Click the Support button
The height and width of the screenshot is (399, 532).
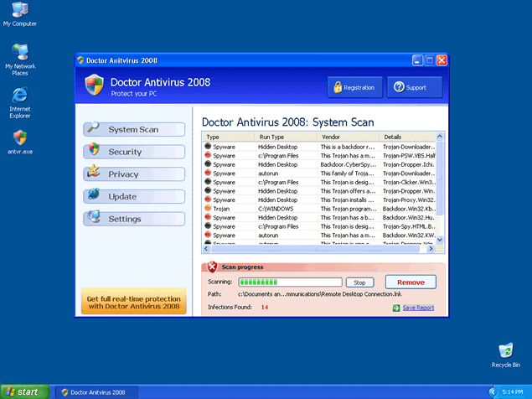pos(414,87)
